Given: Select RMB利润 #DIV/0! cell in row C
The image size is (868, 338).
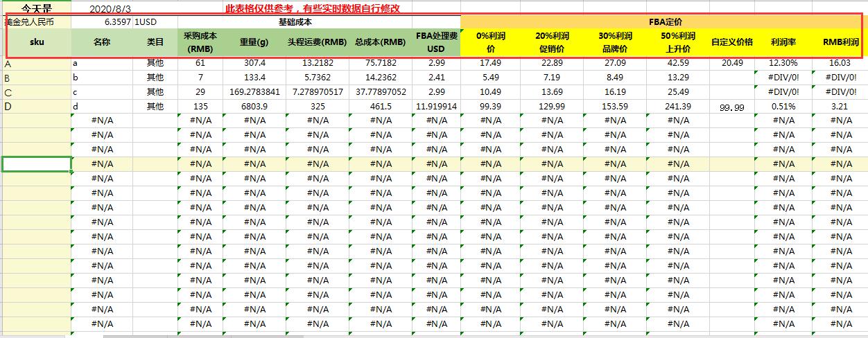Looking at the screenshot, I should click(x=840, y=92).
